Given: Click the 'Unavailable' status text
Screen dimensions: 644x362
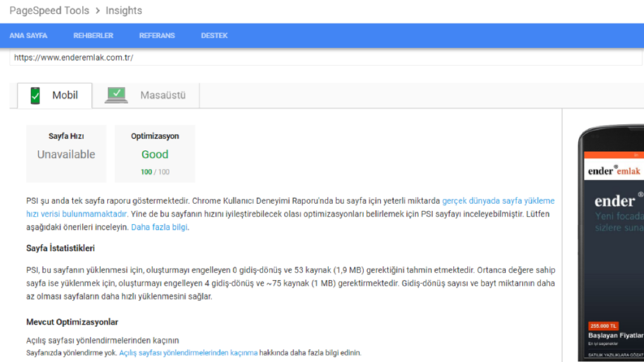Looking at the screenshot, I should [66, 154].
